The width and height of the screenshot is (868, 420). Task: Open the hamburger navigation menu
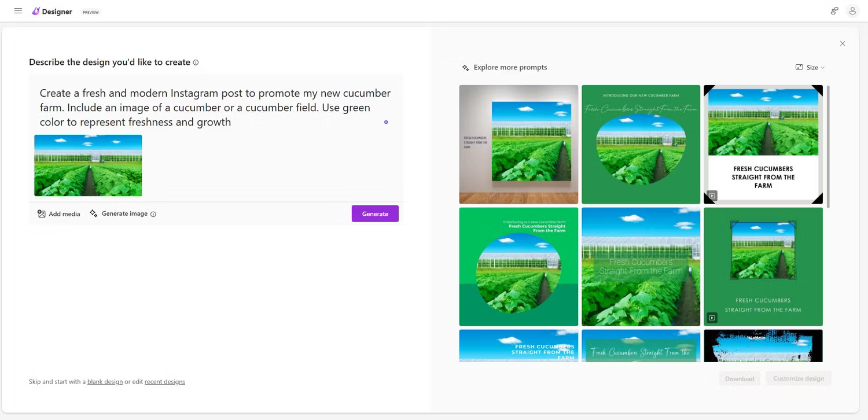point(18,10)
